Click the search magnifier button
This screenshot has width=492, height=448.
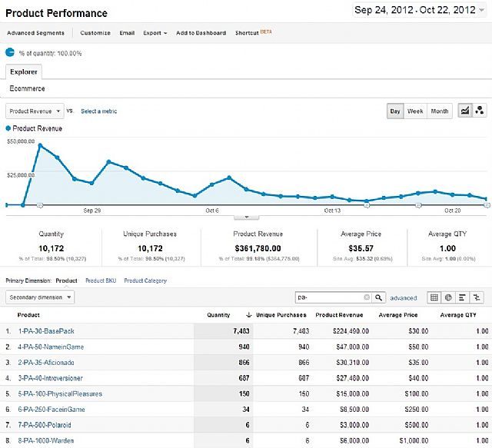click(x=378, y=297)
